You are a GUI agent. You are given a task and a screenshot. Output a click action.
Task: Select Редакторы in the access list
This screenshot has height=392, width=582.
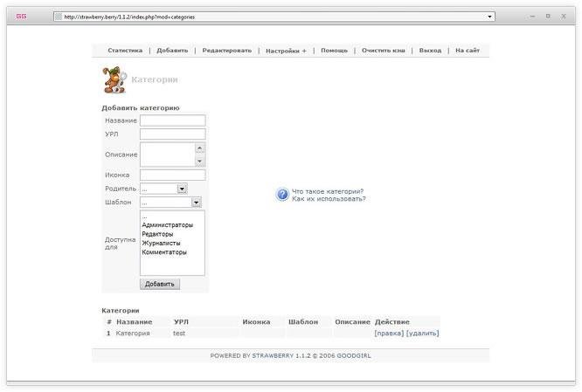click(x=157, y=234)
